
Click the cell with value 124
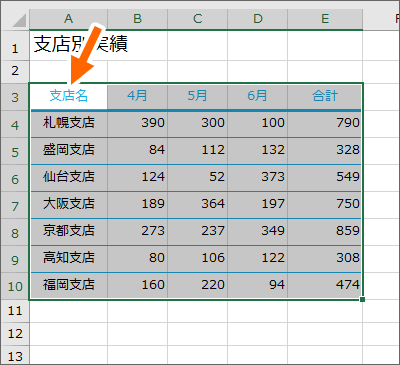(x=138, y=178)
